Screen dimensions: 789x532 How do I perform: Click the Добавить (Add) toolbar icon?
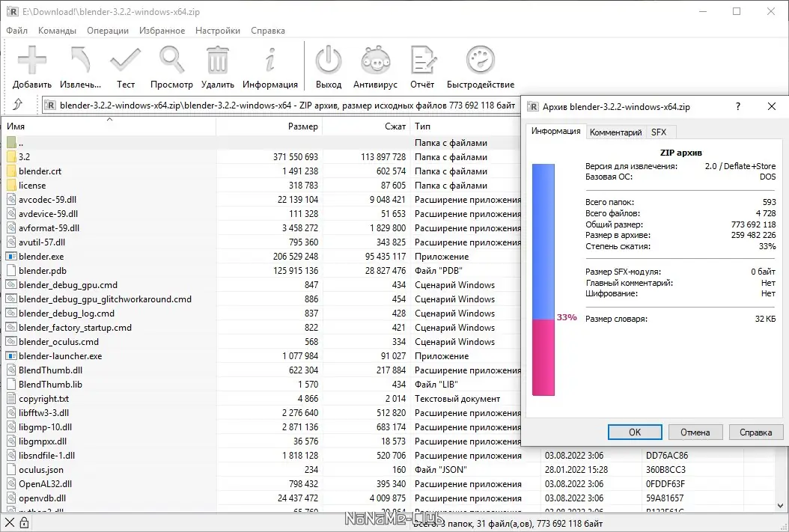point(31,61)
